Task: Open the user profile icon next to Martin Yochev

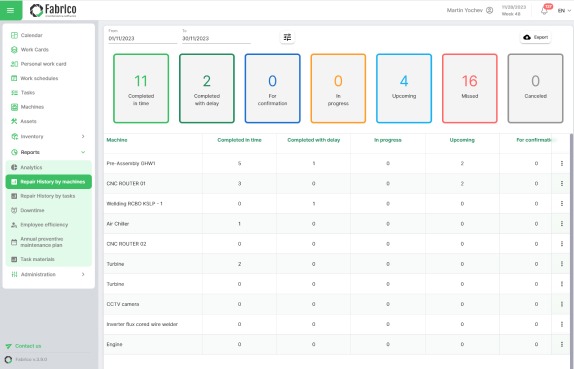Action: tap(489, 10)
